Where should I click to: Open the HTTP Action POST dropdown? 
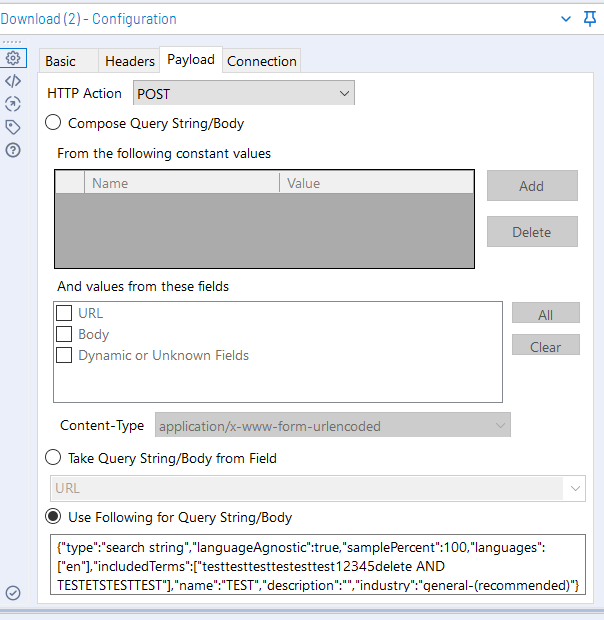244,93
